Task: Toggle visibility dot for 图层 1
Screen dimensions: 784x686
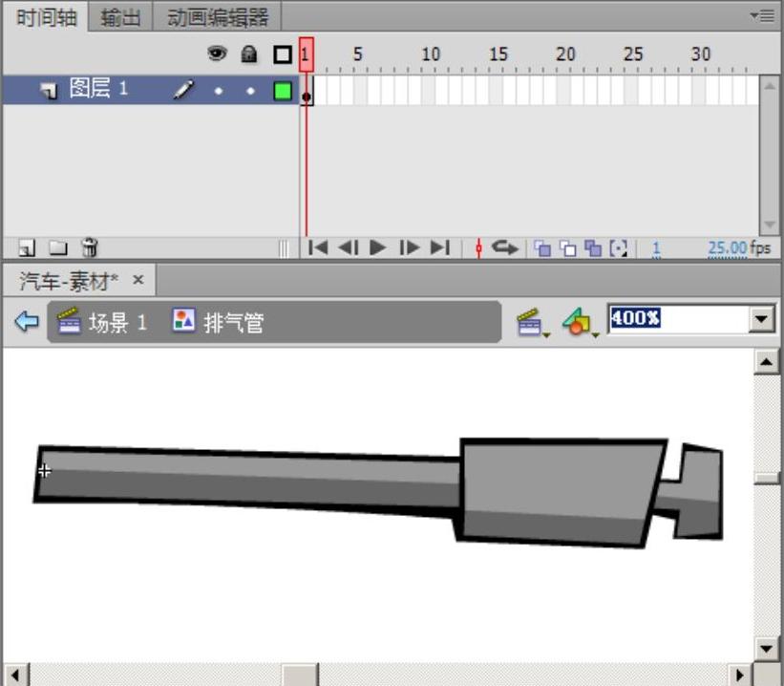Action: [218, 92]
